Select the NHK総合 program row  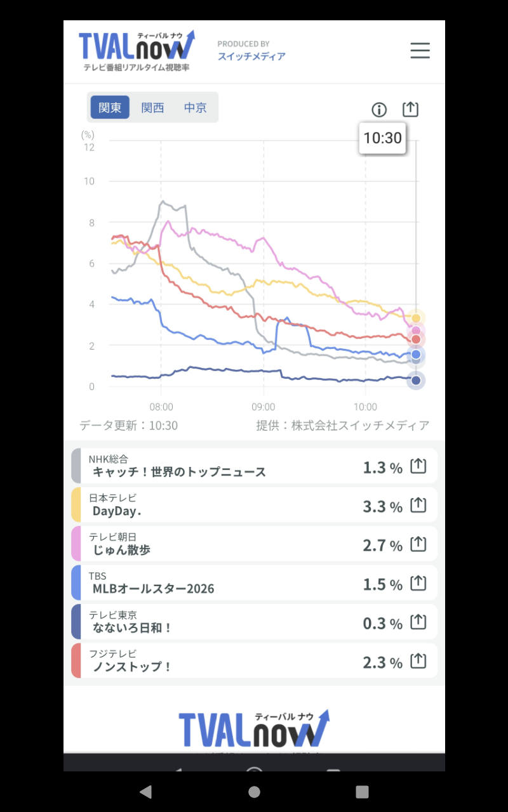pos(254,466)
